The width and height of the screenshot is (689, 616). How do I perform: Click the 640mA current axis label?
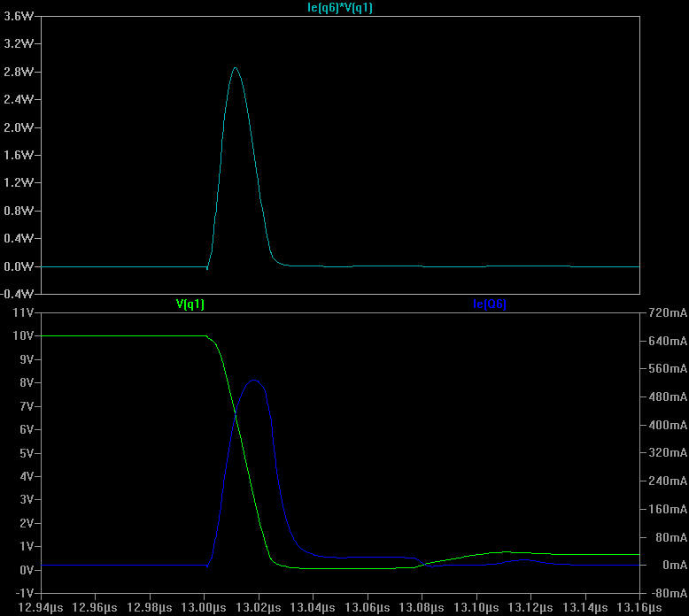tap(668, 341)
